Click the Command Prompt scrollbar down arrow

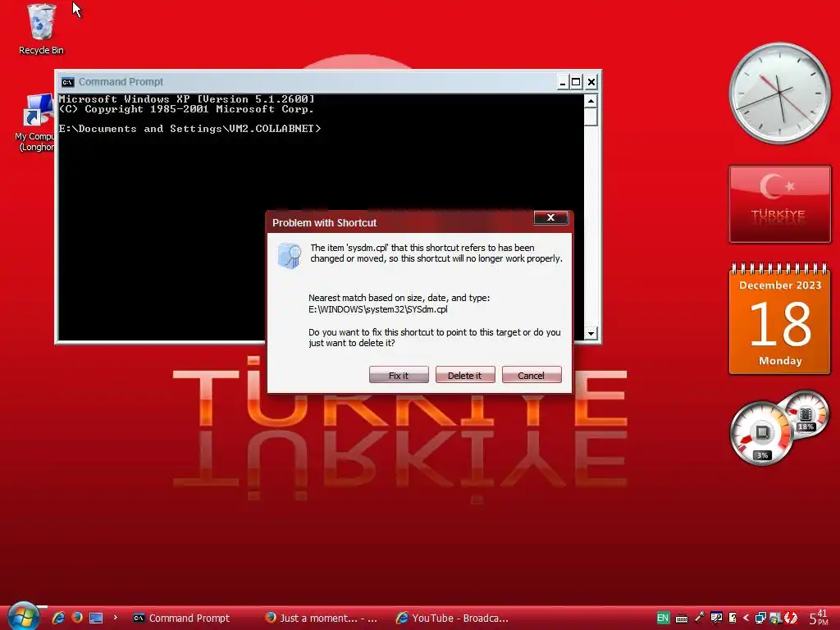coord(591,333)
